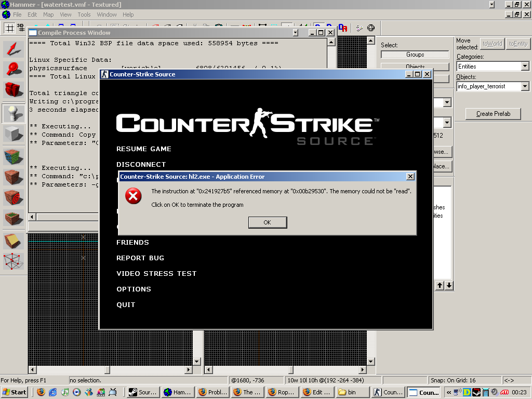Screen dimensions: 532x399
Task: Click the Snap: On Grid: 16 status field
Action: pos(464,380)
